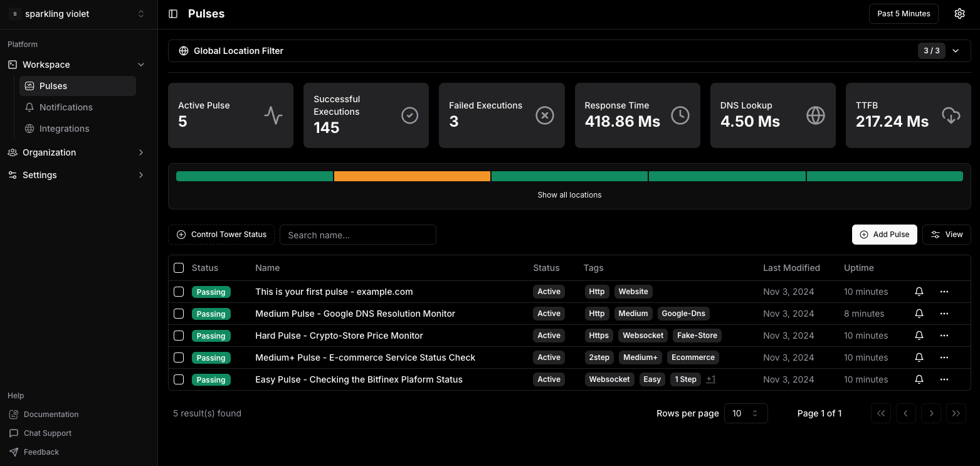The height and width of the screenshot is (466, 980).
Task: Toggle the sidebar panel icon
Action: click(174, 14)
